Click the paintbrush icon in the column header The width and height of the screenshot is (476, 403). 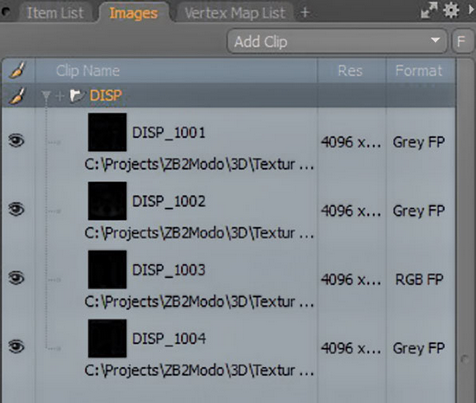(x=17, y=70)
